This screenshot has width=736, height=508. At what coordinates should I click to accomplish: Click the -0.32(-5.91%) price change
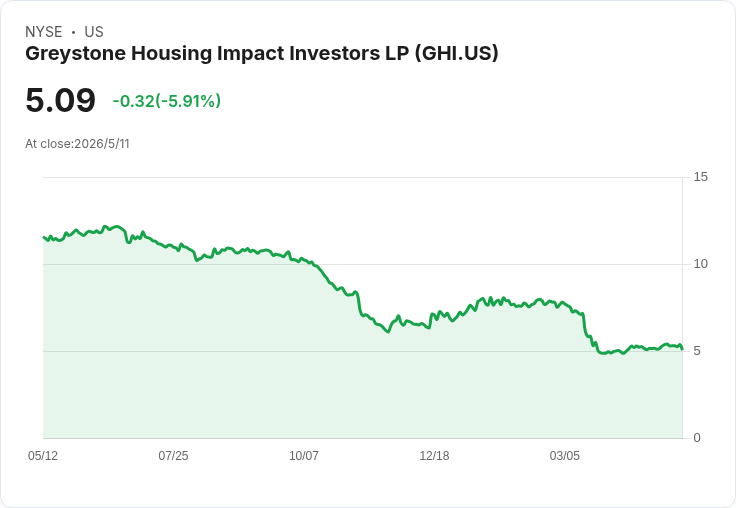click(x=167, y=101)
